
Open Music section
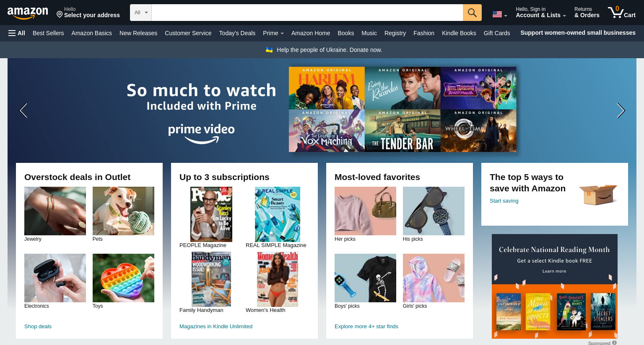(369, 33)
